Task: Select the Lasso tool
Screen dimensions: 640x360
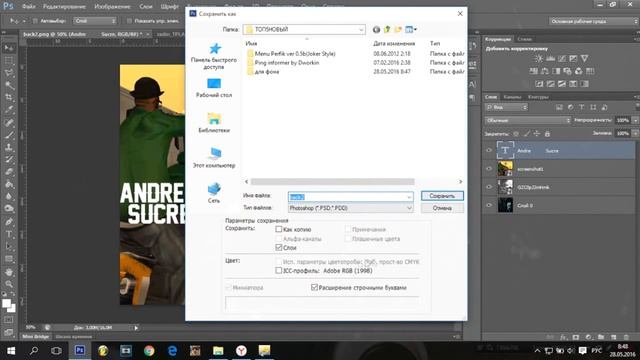Action: (9, 73)
